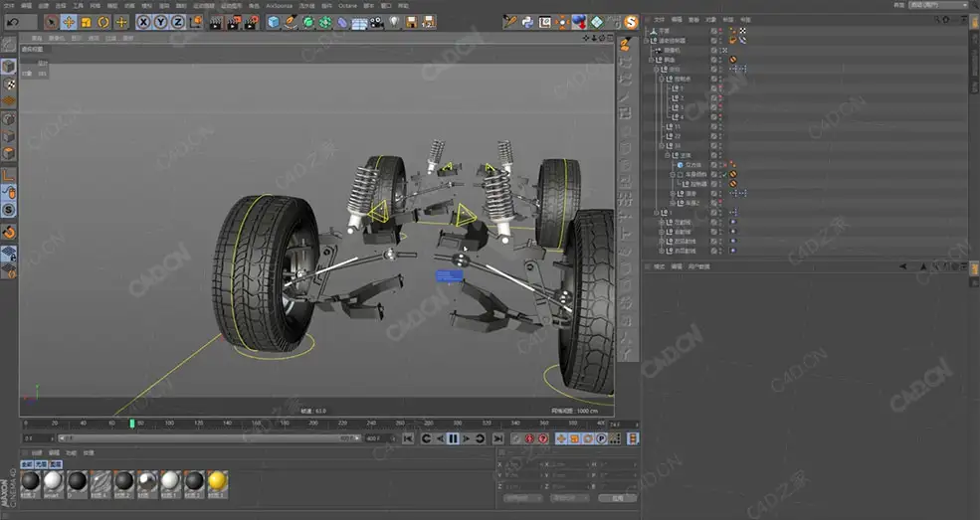The width and height of the screenshot is (980, 520).
Task: Add a Cube primitive from the toolbar
Action: point(274,23)
